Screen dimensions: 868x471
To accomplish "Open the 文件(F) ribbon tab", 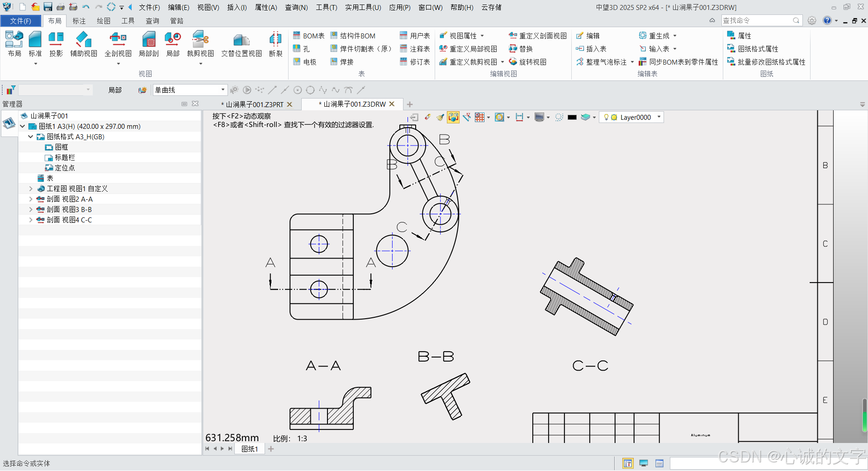I will click(21, 21).
